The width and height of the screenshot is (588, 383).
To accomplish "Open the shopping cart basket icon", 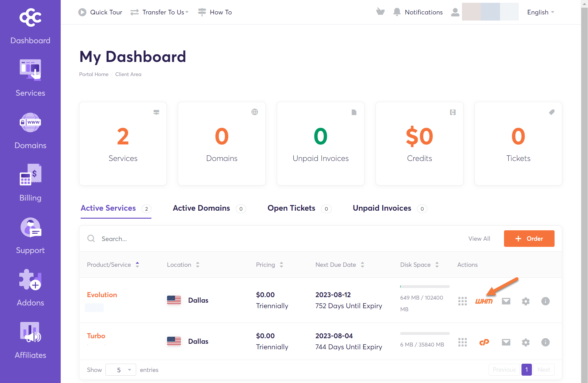I will click(380, 12).
